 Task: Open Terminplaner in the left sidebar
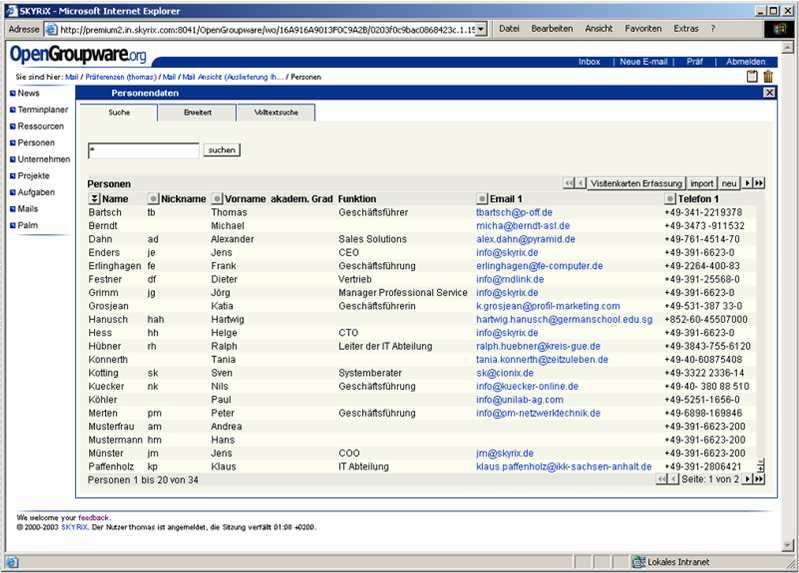coord(41,110)
